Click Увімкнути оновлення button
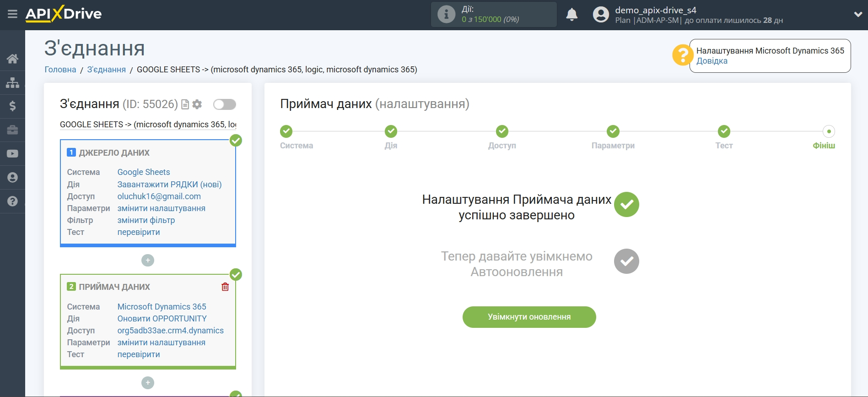Screen dimensions: 868x397 [x=529, y=317]
